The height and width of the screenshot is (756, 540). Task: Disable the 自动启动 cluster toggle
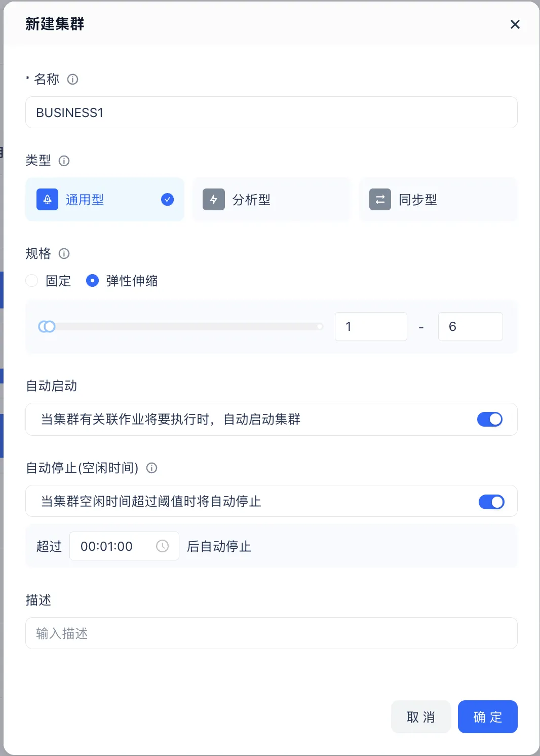tap(489, 420)
